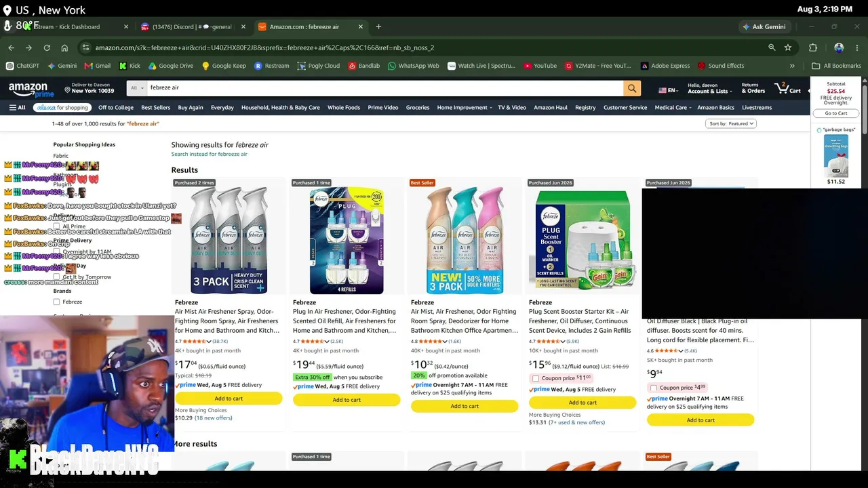Open the search category All dropdown
This screenshot has width=868, height=488.
click(x=138, y=88)
